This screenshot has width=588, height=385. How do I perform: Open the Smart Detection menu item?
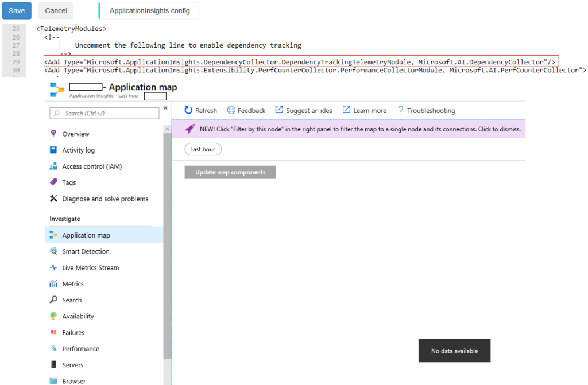pyautogui.click(x=86, y=251)
